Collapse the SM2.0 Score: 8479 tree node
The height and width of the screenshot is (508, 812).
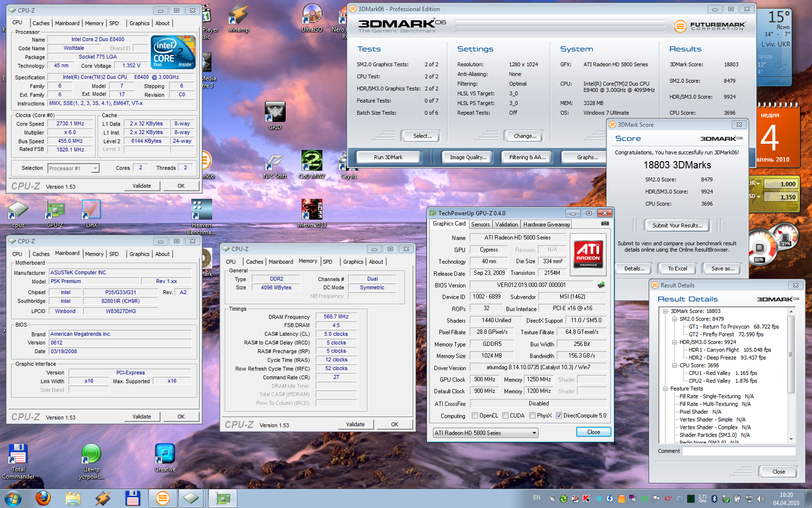674,319
